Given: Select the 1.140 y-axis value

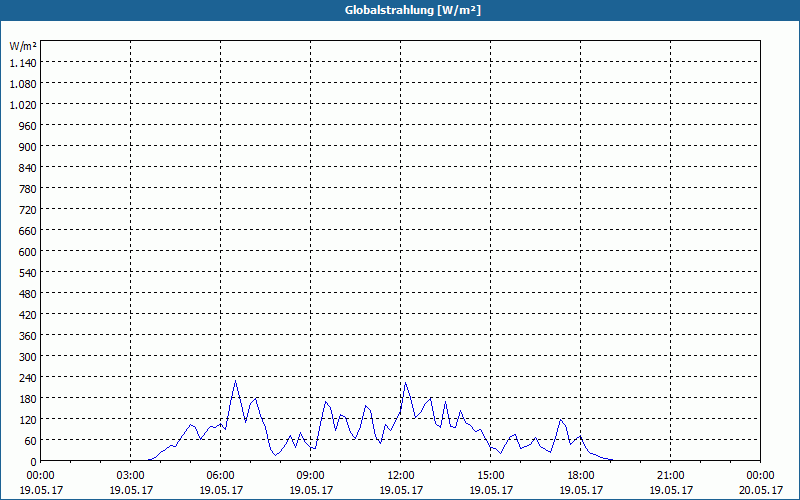Looking at the screenshot, I should click(x=23, y=63).
